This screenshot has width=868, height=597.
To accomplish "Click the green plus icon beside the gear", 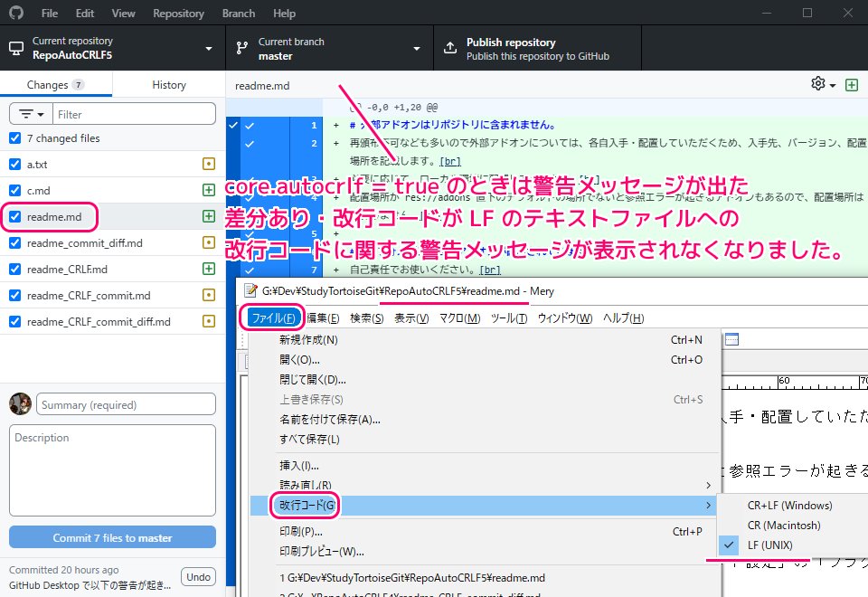I will 851,83.
